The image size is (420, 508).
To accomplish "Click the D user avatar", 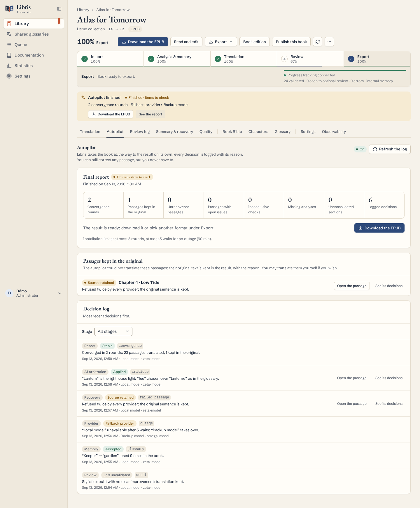I will pyautogui.click(x=9, y=293).
